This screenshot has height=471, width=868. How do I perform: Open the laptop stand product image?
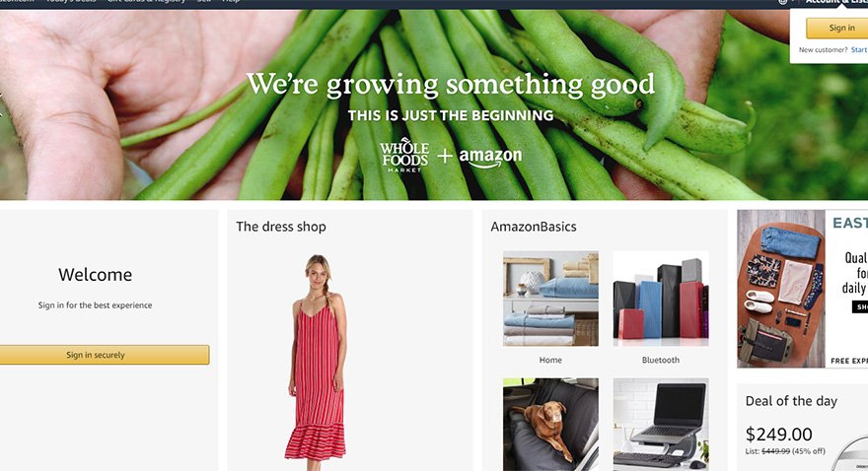tap(661, 425)
